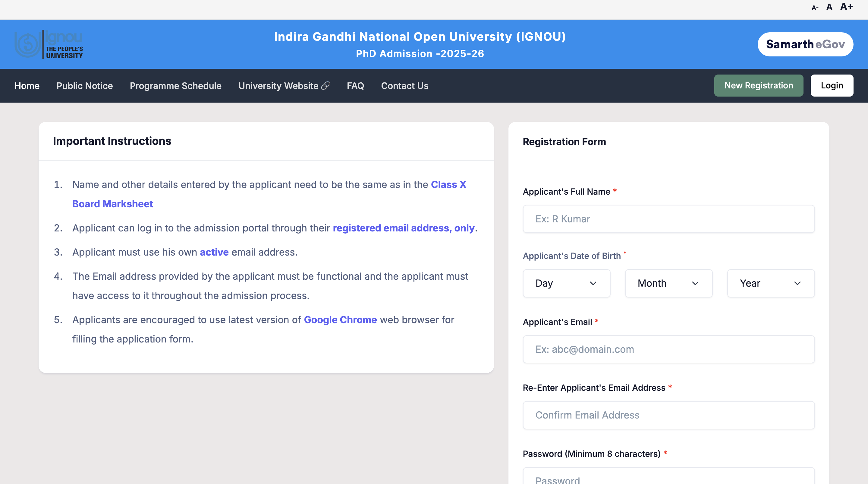The height and width of the screenshot is (484, 868).
Task: Select Home in the navigation bar
Action: point(27,86)
